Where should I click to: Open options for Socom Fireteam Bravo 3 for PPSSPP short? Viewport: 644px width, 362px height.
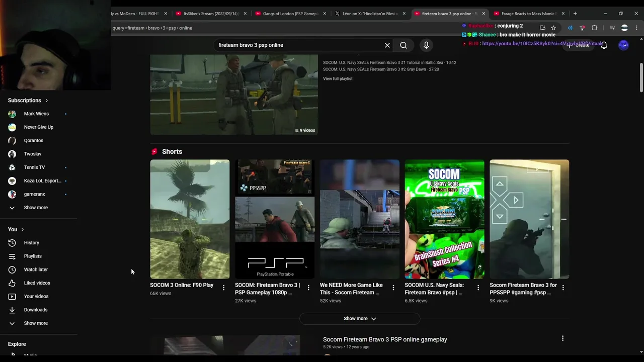(563, 288)
